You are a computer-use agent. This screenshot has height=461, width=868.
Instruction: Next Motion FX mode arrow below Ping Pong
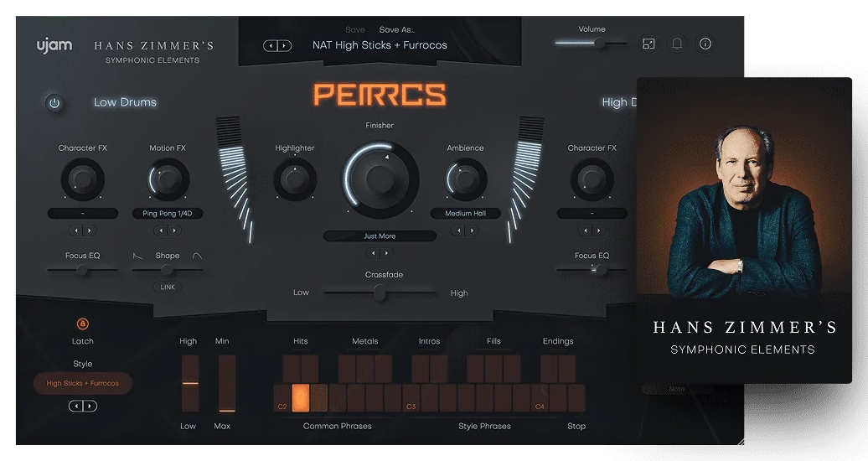click(174, 230)
